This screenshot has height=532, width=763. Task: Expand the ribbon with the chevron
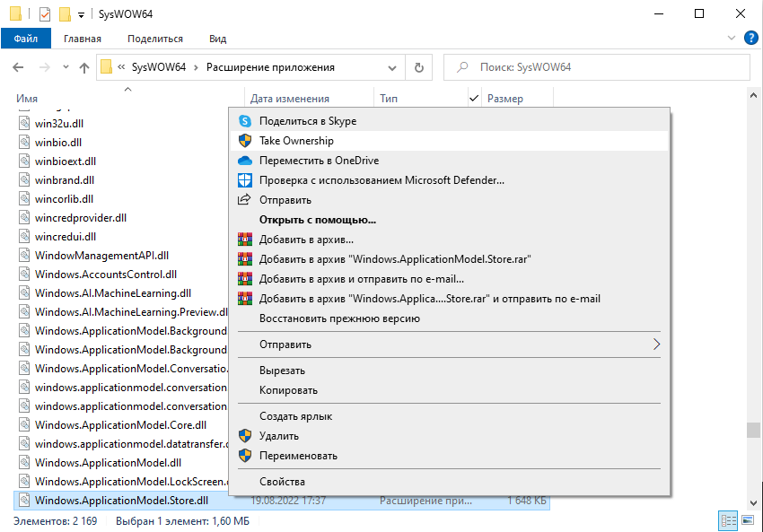(x=731, y=38)
